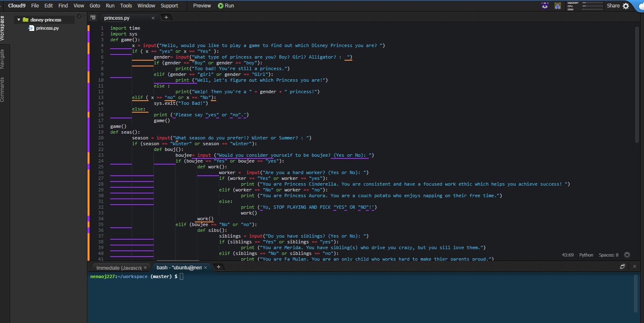Open the Edit menu

pos(49,6)
